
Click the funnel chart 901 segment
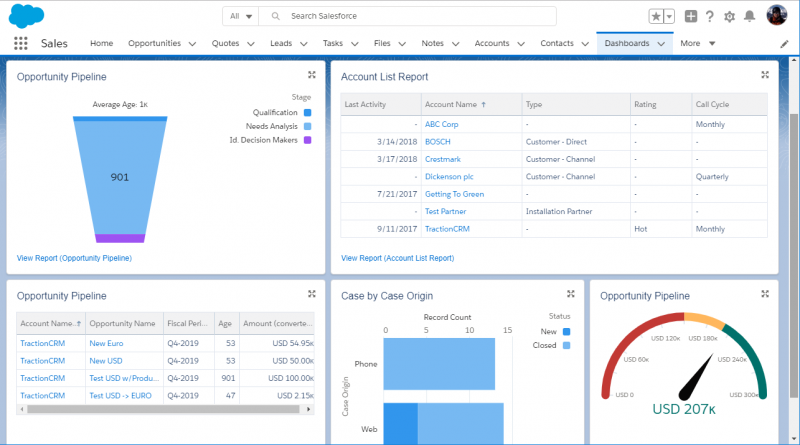120,177
